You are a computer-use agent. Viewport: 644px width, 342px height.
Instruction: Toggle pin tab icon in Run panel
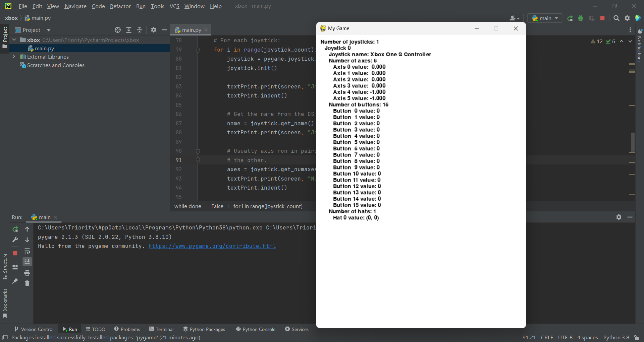15,281
